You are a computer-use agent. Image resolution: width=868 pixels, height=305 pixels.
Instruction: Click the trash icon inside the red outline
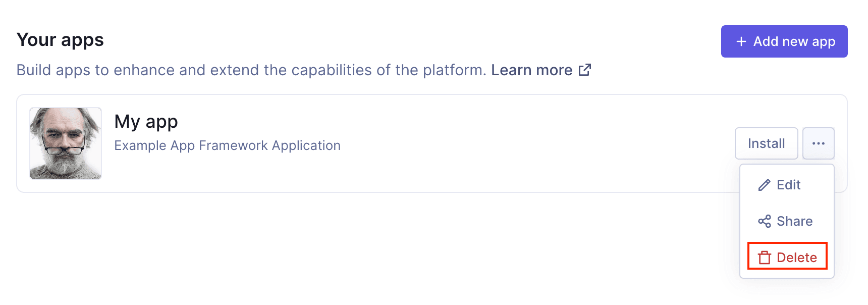pos(764,257)
